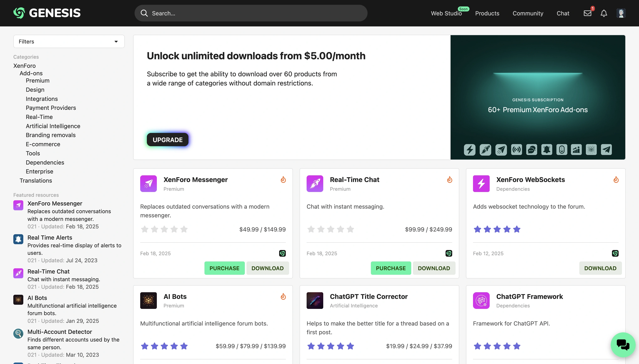The width and height of the screenshot is (639, 364).
Task: Click the flame icon on XenForo Messenger card
Action: (283, 180)
